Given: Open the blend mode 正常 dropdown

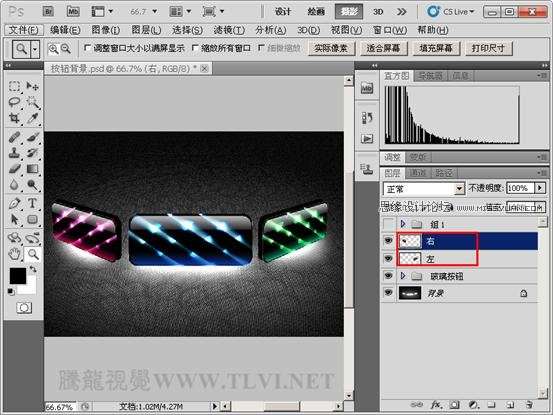Looking at the screenshot, I should coord(424,189).
